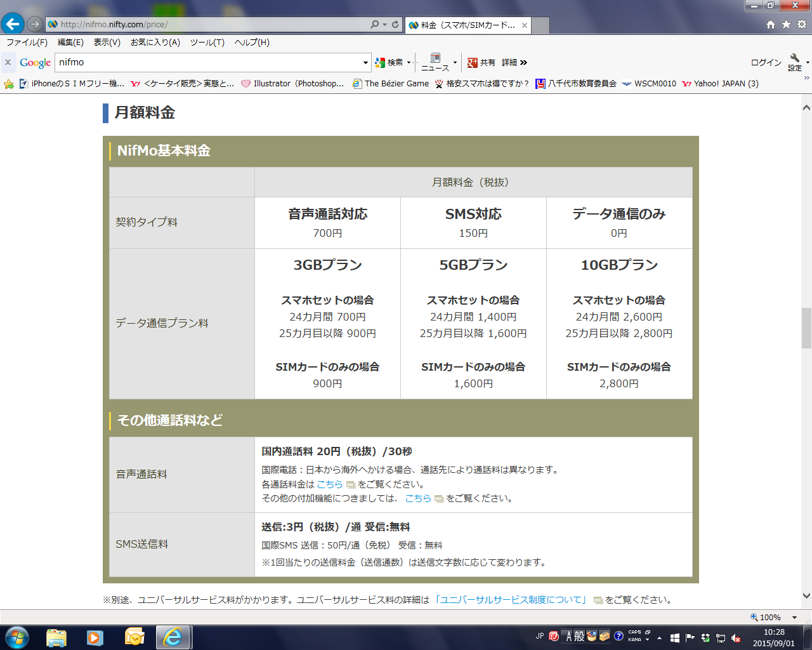The height and width of the screenshot is (650, 812).
Task: Open the 編集(E) menu
Action: tap(70, 43)
